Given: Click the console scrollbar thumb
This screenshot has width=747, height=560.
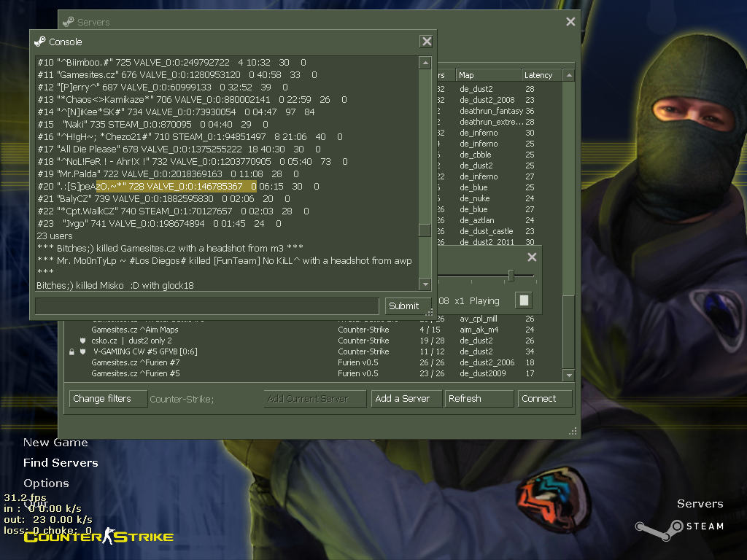Looking at the screenshot, I should (425, 230).
